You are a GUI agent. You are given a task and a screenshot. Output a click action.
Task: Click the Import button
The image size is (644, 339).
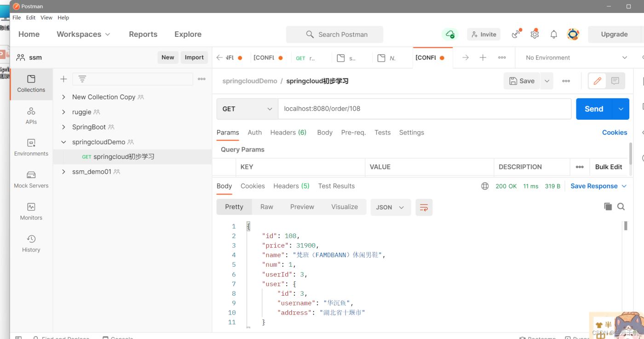194,58
